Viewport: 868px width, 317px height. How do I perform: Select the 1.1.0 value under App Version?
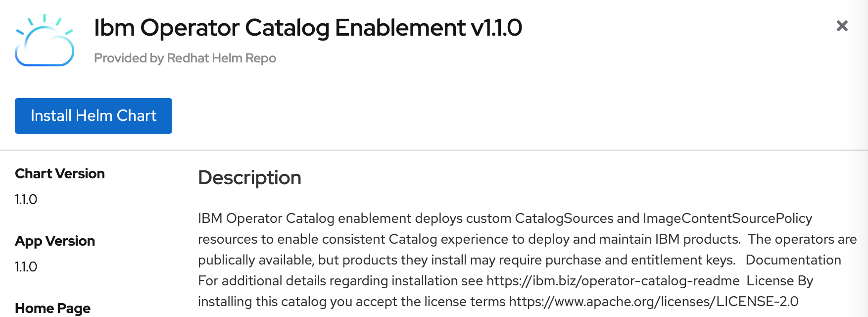(x=26, y=266)
